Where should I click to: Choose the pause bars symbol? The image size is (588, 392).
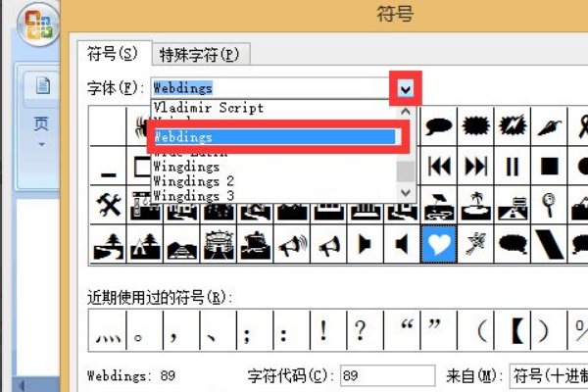point(513,166)
